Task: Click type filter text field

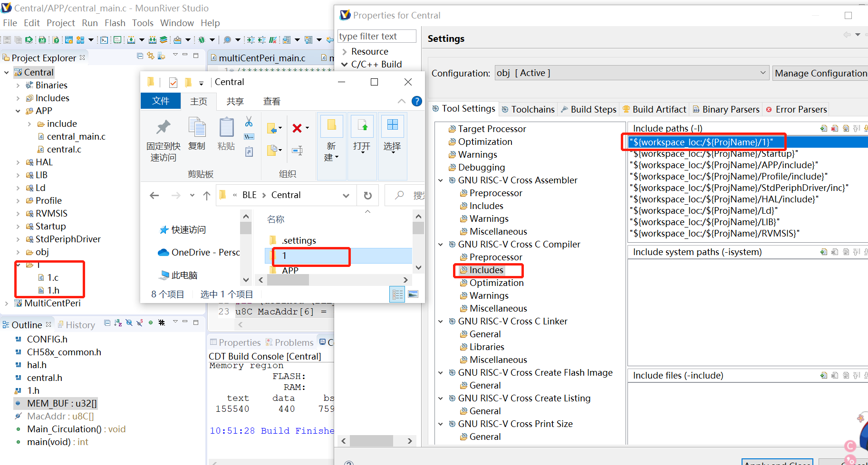Action: 376,36
